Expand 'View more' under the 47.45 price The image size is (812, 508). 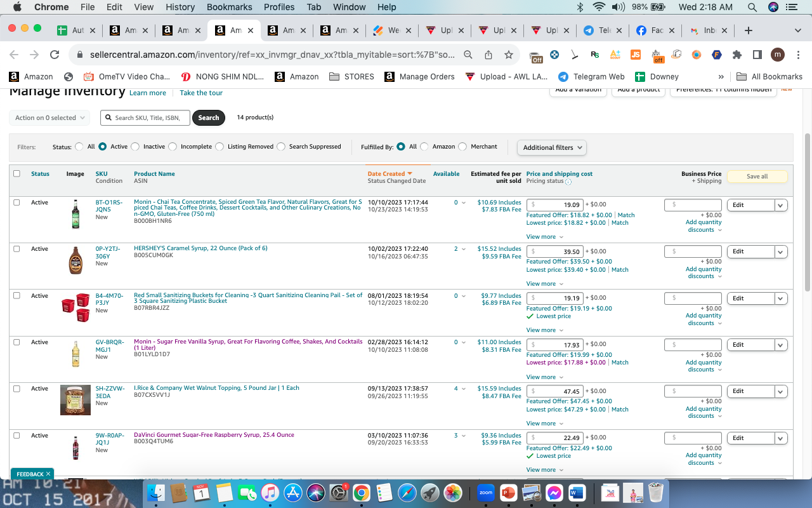(544, 424)
